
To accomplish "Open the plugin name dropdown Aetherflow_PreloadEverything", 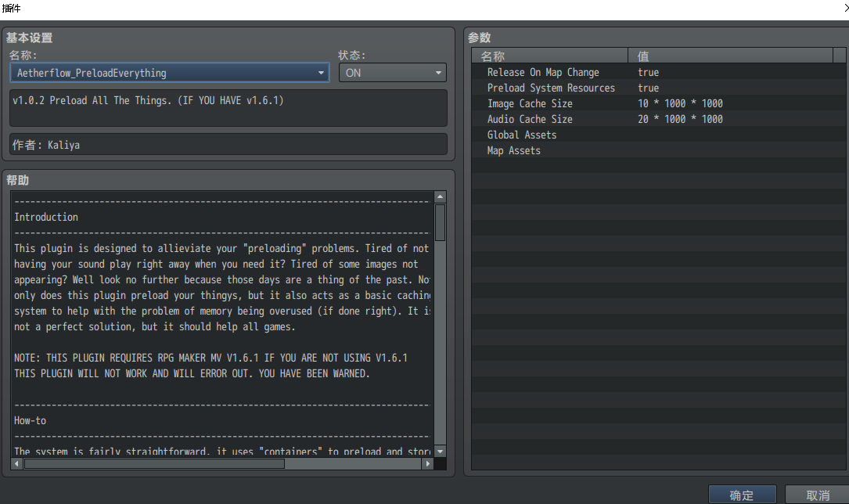I will 170,73.
